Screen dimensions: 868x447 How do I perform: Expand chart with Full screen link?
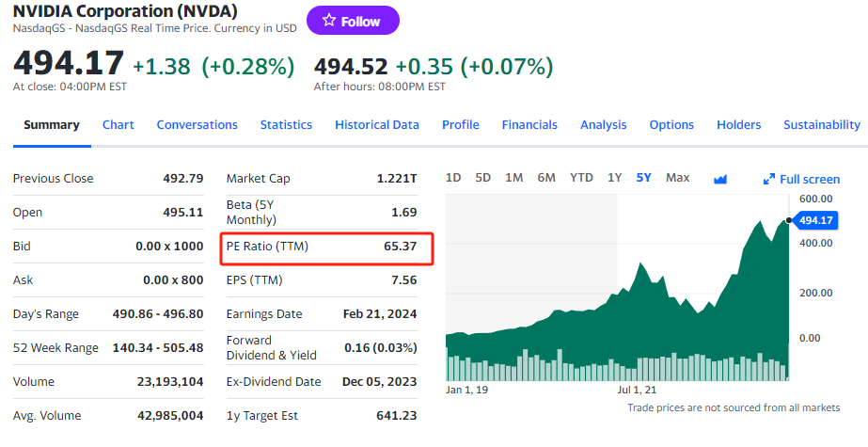(801, 179)
